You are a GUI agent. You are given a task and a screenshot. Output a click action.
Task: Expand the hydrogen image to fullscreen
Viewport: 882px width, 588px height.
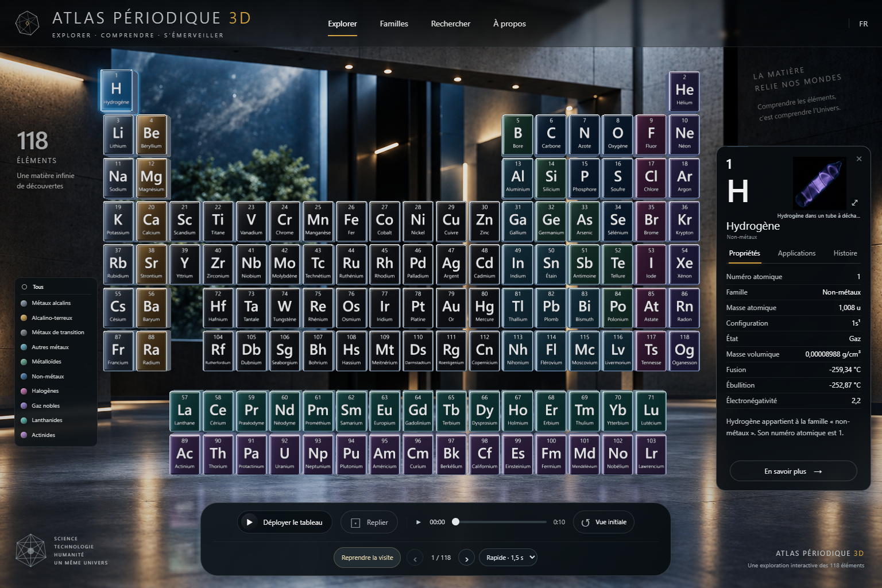pos(854,202)
